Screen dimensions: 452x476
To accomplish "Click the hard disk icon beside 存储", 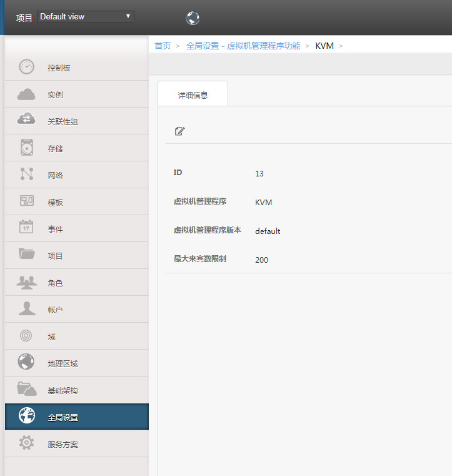I will click(x=27, y=148).
